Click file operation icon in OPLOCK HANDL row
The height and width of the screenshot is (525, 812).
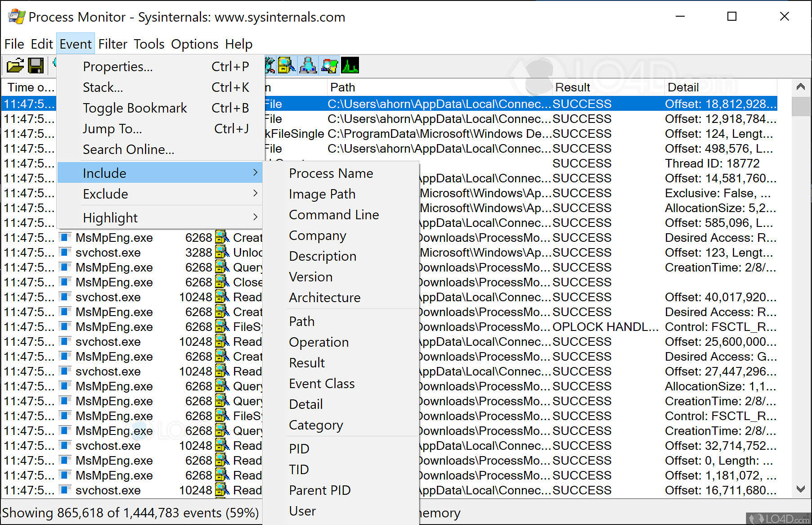[222, 326]
